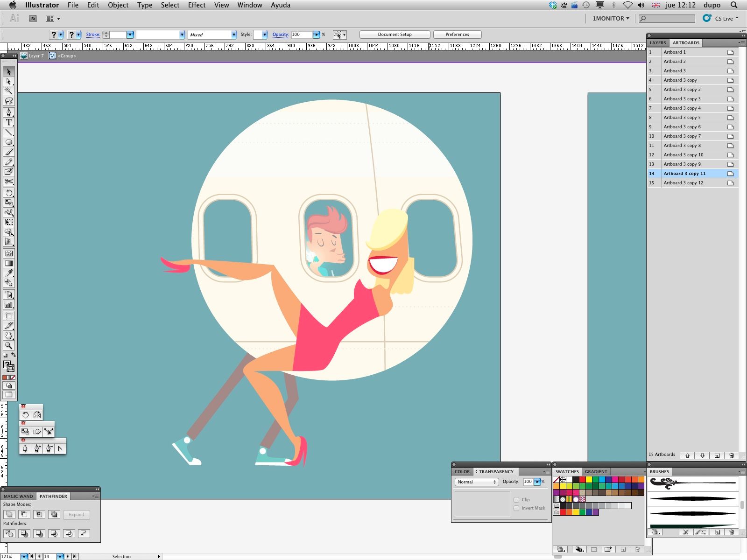Viewport: 747px width, 560px height.
Task: Switch to the Layers tab
Action: tap(657, 42)
